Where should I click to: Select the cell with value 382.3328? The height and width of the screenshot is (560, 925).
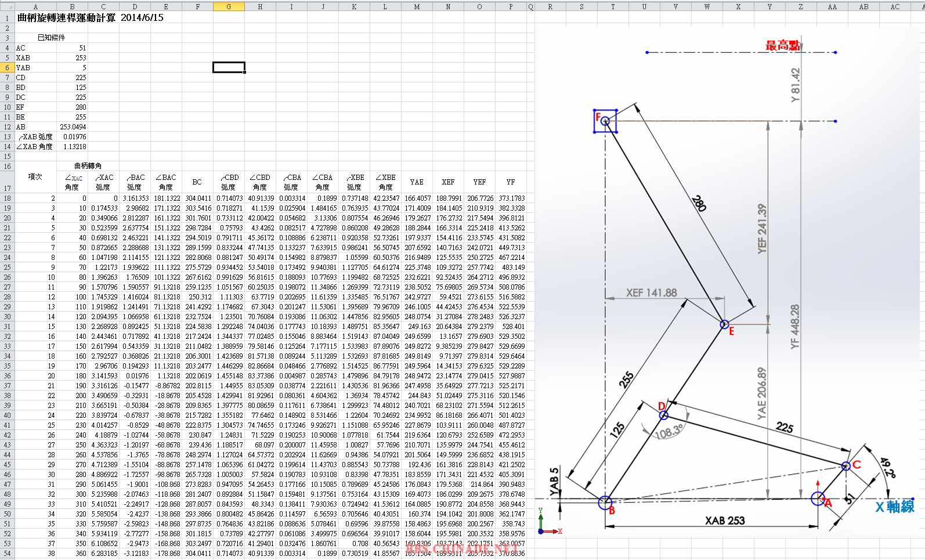511,208
